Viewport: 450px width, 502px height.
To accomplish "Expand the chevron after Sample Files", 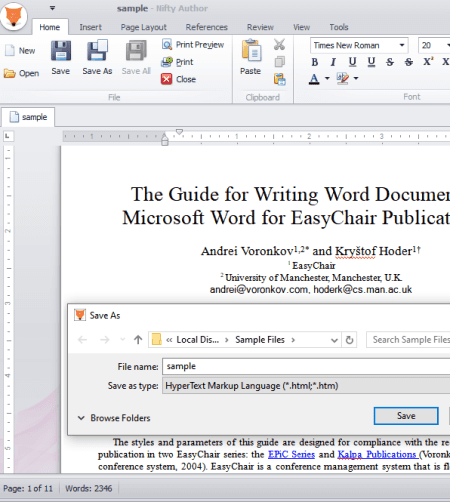I will 293,340.
